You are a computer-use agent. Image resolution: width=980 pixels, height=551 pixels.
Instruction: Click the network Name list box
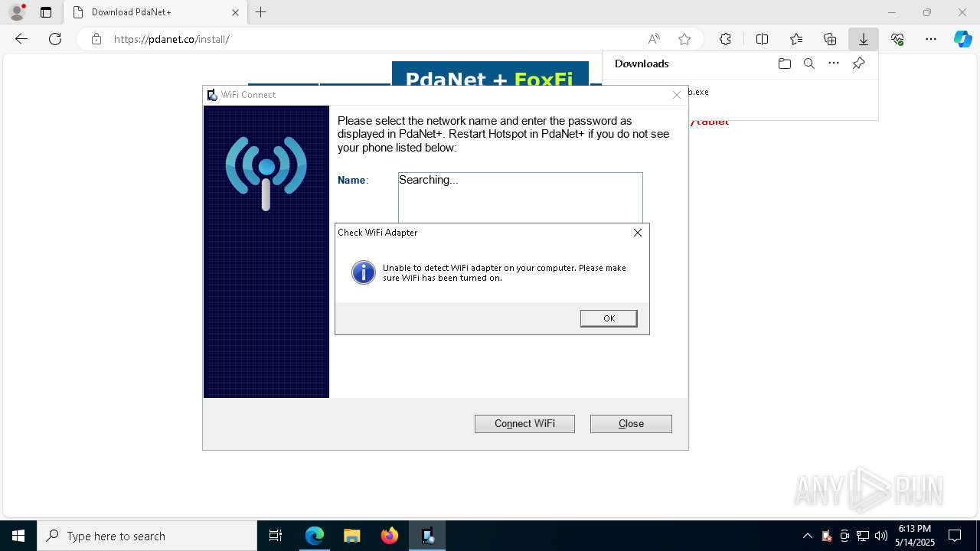point(520,197)
